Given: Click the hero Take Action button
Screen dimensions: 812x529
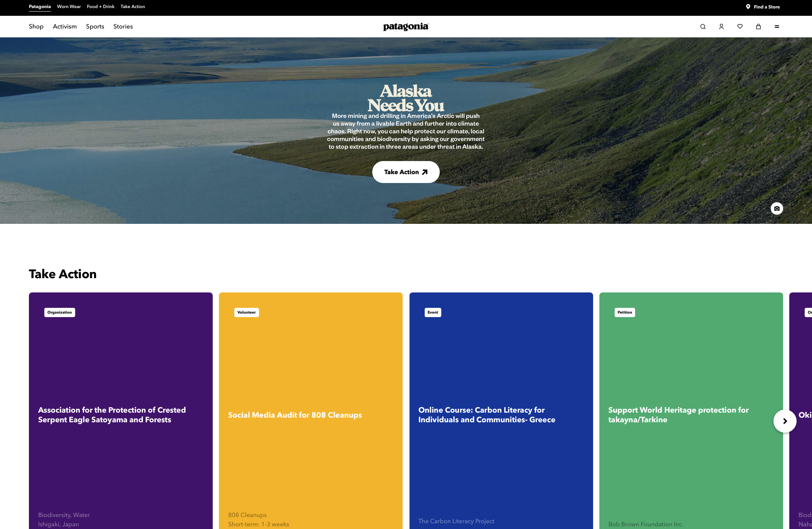Looking at the screenshot, I should (x=406, y=172).
